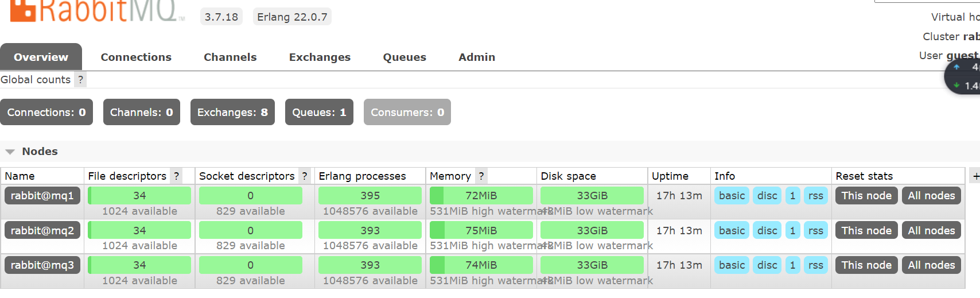980x298 pixels.
Task: Click the basic tag for rabbit@mq1
Action: pos(732,196)
